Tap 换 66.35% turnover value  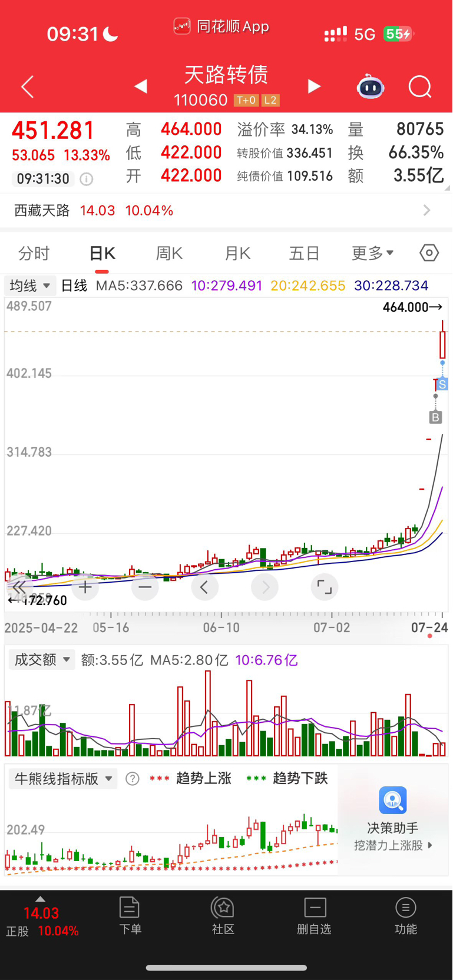point(416,152)
